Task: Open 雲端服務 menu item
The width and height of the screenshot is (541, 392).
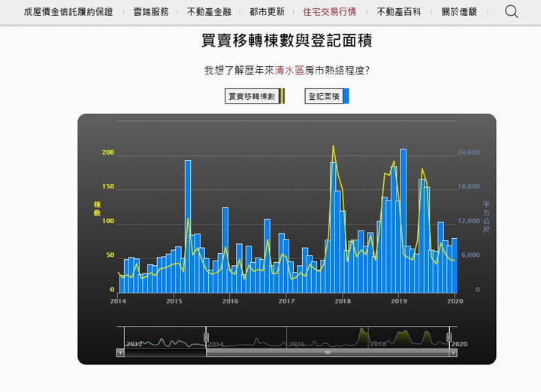Action: pyautogui.click(x=151, y=12)
